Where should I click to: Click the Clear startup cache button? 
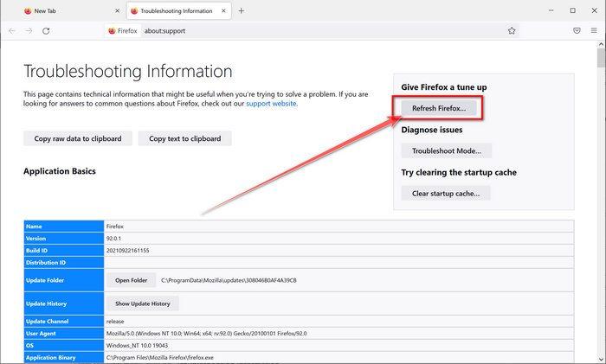point(446,194)
